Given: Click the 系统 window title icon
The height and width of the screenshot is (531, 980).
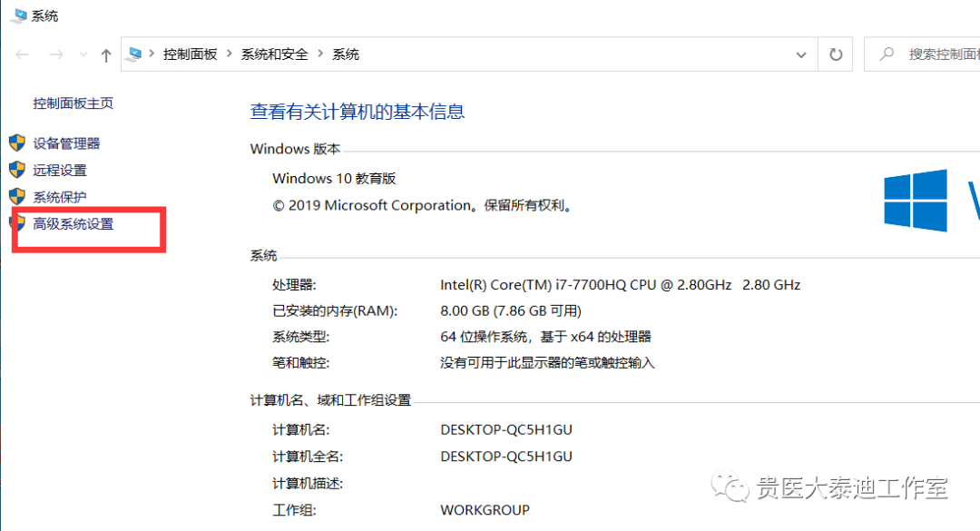Looking at the screenshot, I should point(19,15).
